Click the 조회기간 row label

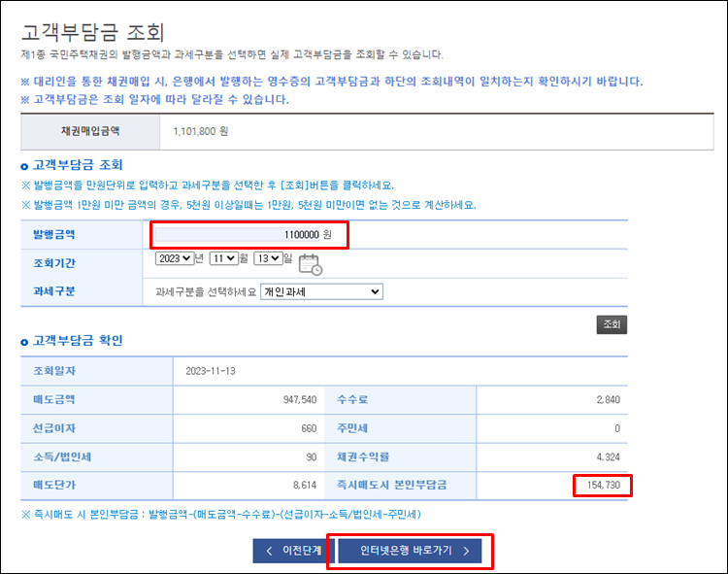pos(53,263)
